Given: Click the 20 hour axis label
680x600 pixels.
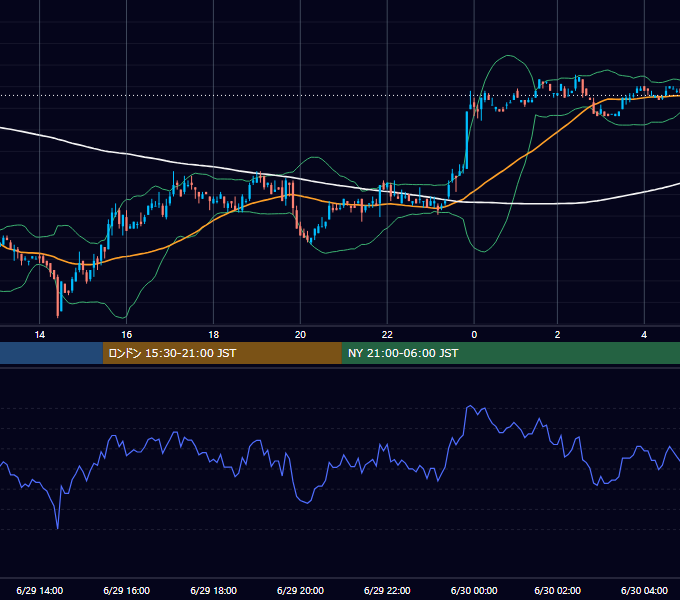Looking at the screenshot, I should pyautogui.click(x=300, y=335).
